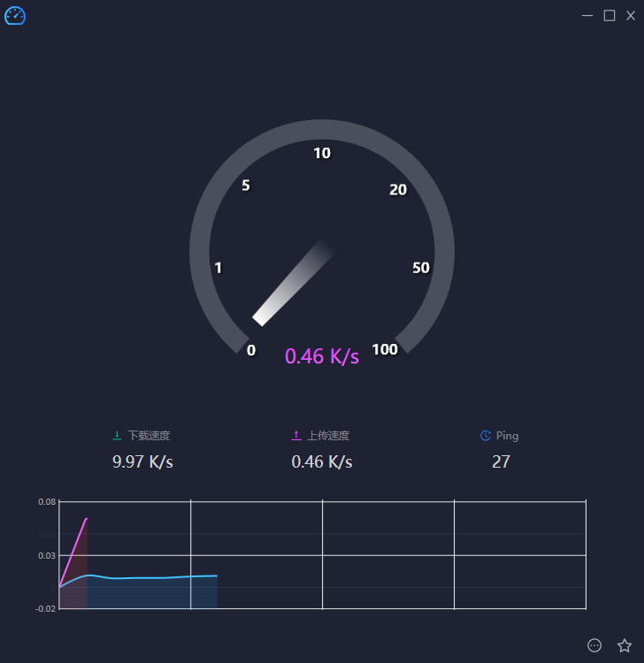Minimize the speed test window
Viewport: 644px width, 663px height.
(x=587, y=16)
